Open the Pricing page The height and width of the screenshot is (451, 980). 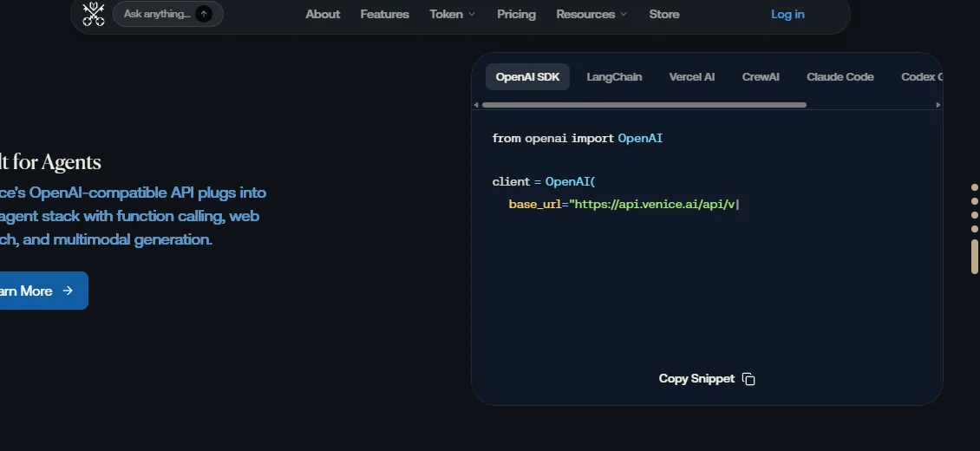coord(516,14)
